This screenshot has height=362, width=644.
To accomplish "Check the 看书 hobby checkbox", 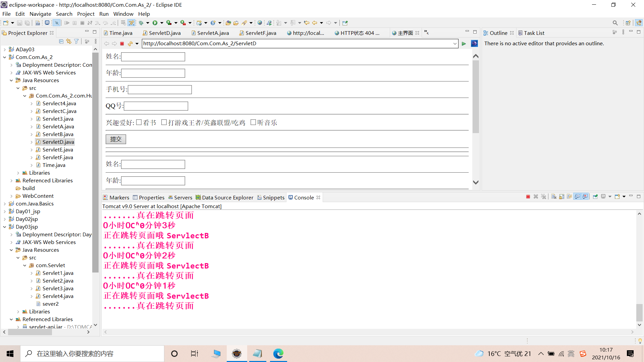I will (x=139, y=122).
